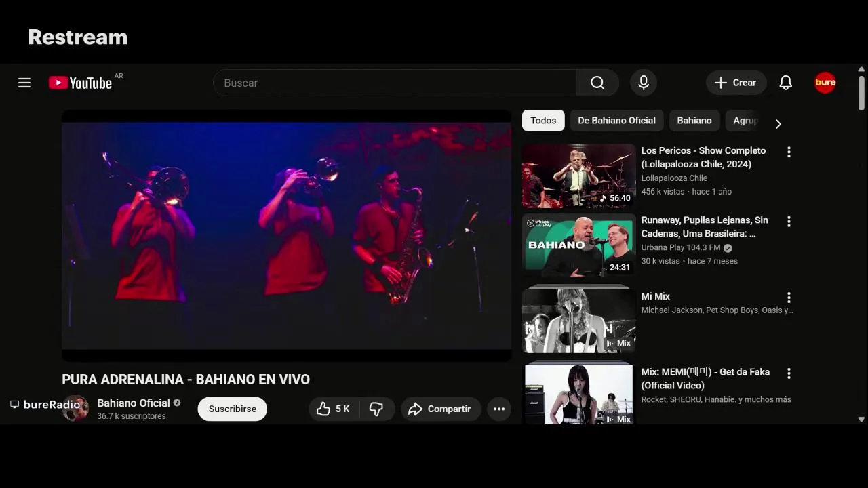Open options for Mi Mix

(789, 298)
